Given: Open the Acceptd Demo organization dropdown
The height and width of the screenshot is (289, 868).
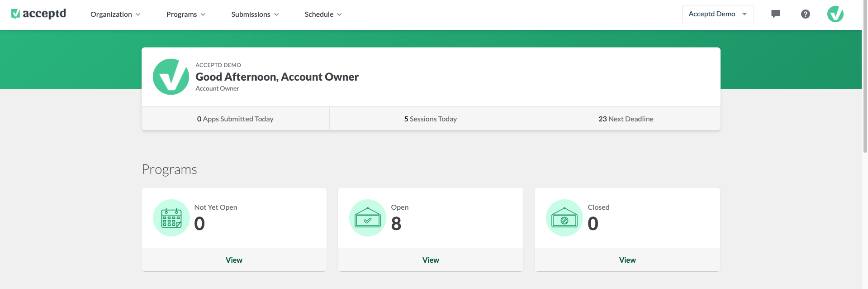Looking at the screenshot, I should 718,14.
